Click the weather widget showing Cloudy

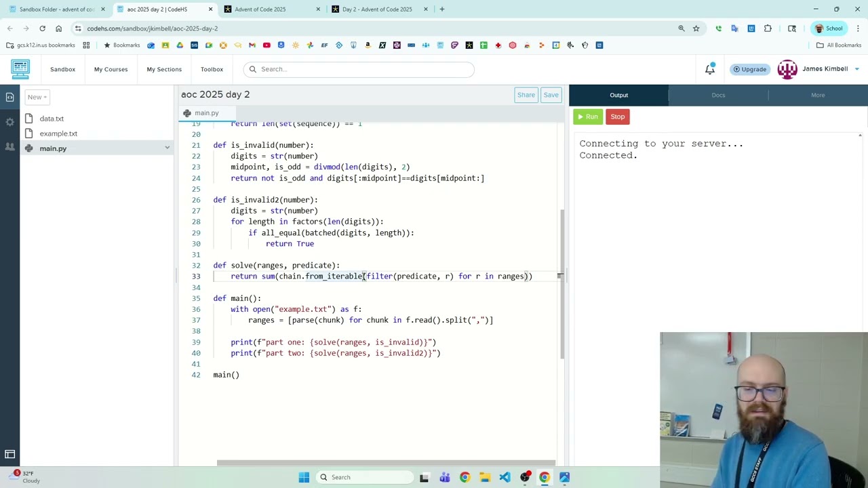(x=24, y=477)
